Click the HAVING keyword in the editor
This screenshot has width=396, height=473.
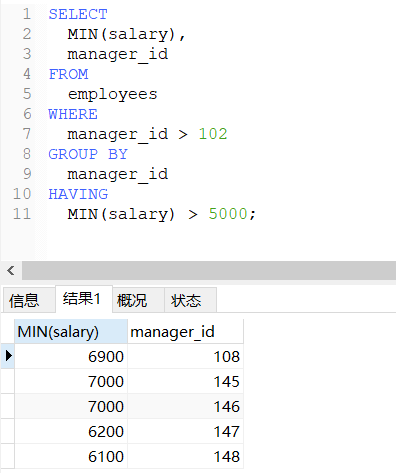click(x=78, y=194)
